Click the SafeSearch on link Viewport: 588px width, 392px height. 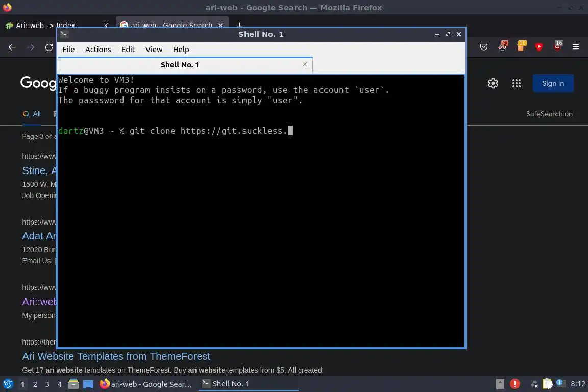[549, 114]
